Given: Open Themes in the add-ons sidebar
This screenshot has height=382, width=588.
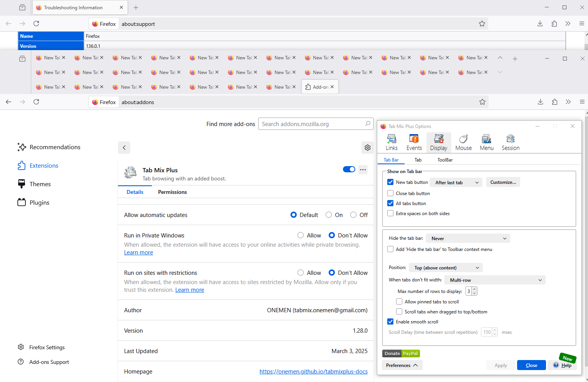Looking at the screenshot, I should pos(34,184).
